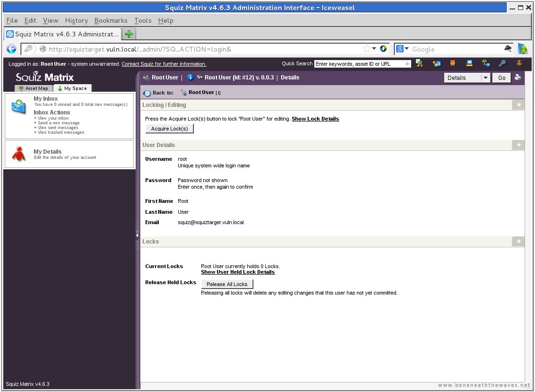
Task: Click the bookmark star in the address bar
Action: click(x=366, y=49)
